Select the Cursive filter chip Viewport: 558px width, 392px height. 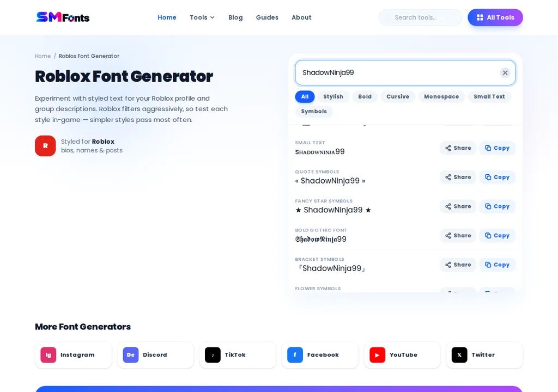[x=398, y=96]
